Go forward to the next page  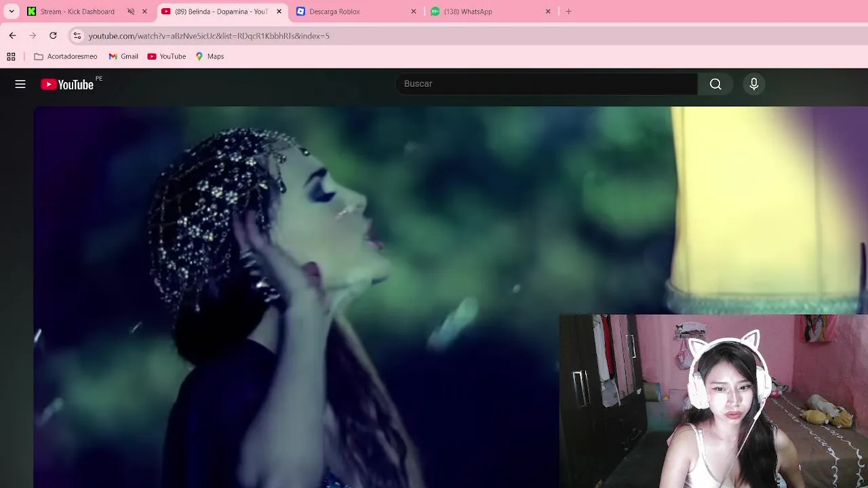pyautogui.click(x=33, y=35)
